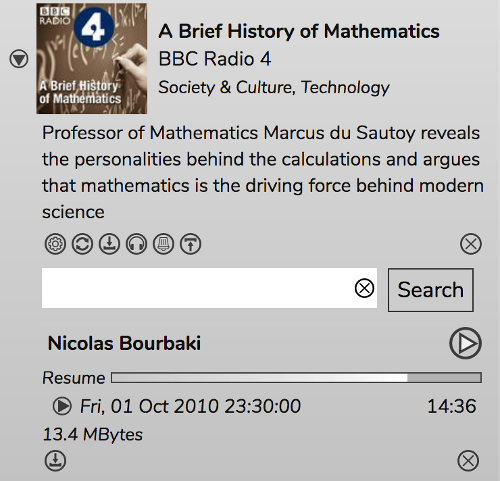Collapse the podcast details triangle
Image resolution: width=500 pixels, height=481 pixels.
click(19, 59)
